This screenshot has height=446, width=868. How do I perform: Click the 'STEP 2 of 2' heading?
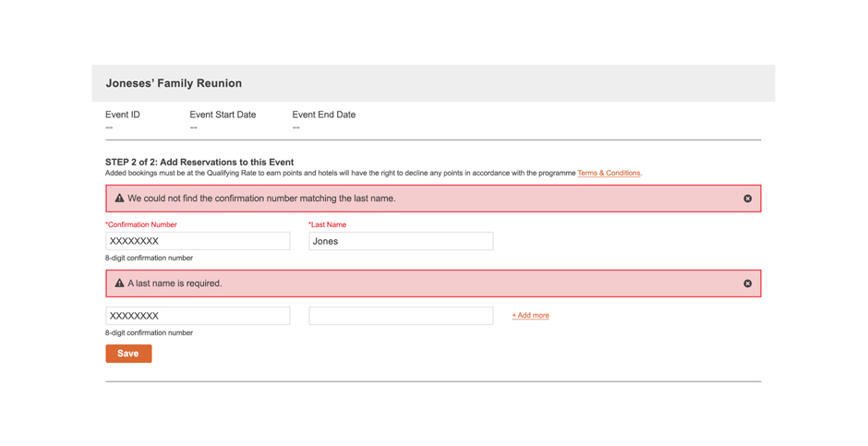pos(199,163)
